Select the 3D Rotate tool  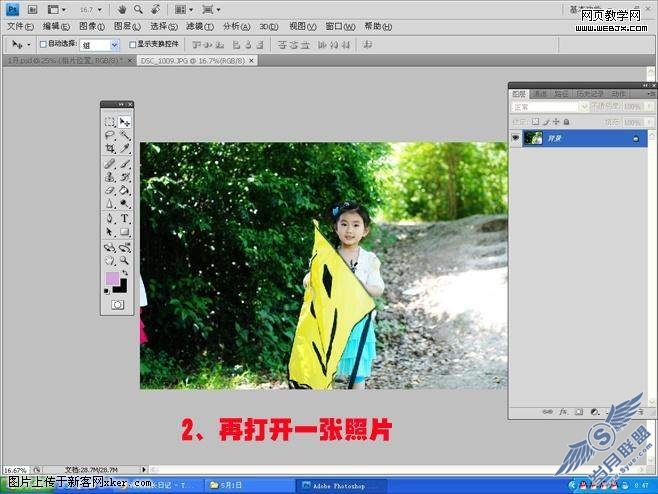110,248
